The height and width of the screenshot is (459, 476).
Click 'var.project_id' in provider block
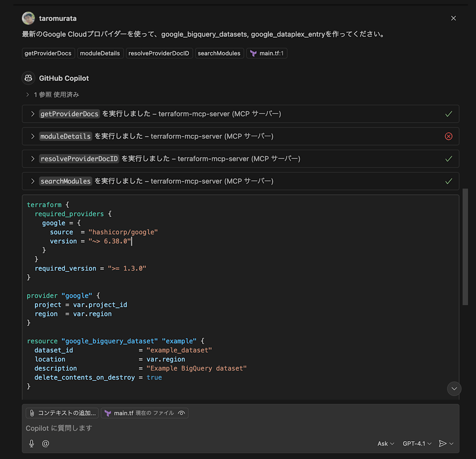[x=100, y=305]
